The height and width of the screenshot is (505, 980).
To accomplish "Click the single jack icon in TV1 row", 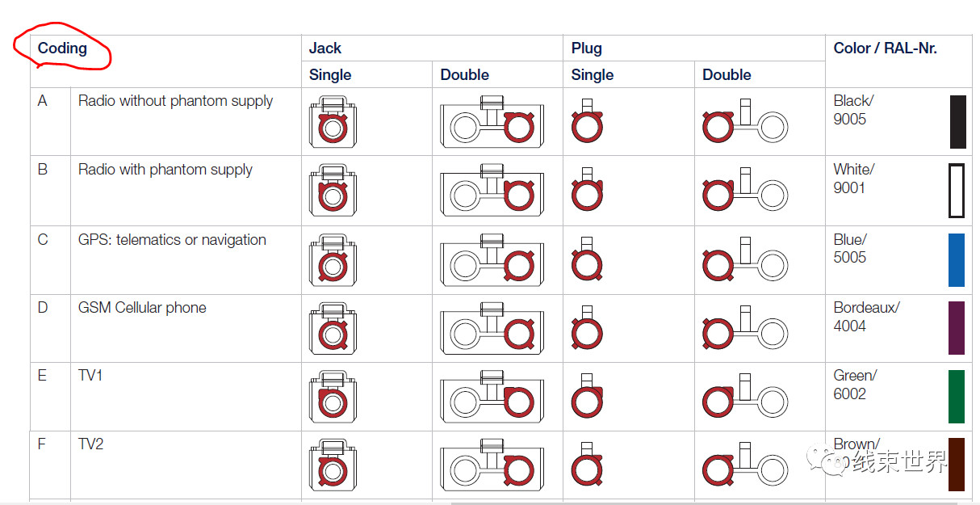I will point(333,396).
